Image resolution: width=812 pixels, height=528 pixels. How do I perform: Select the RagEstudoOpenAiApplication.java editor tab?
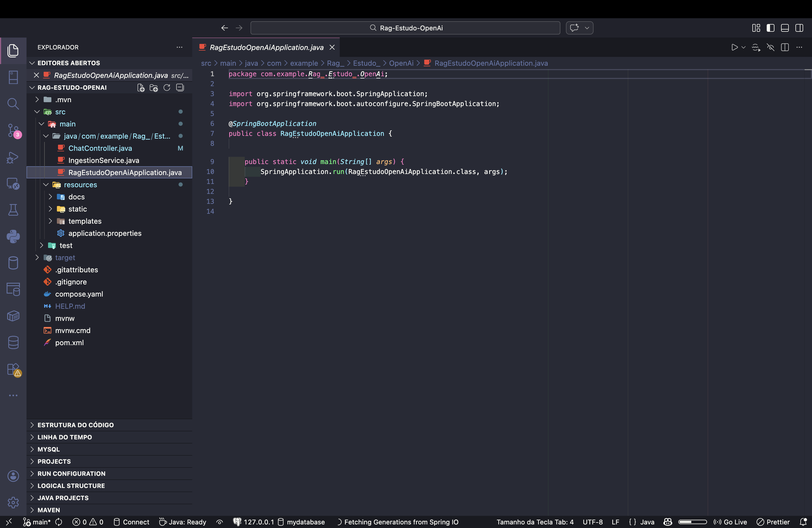(x=266, y=47)
